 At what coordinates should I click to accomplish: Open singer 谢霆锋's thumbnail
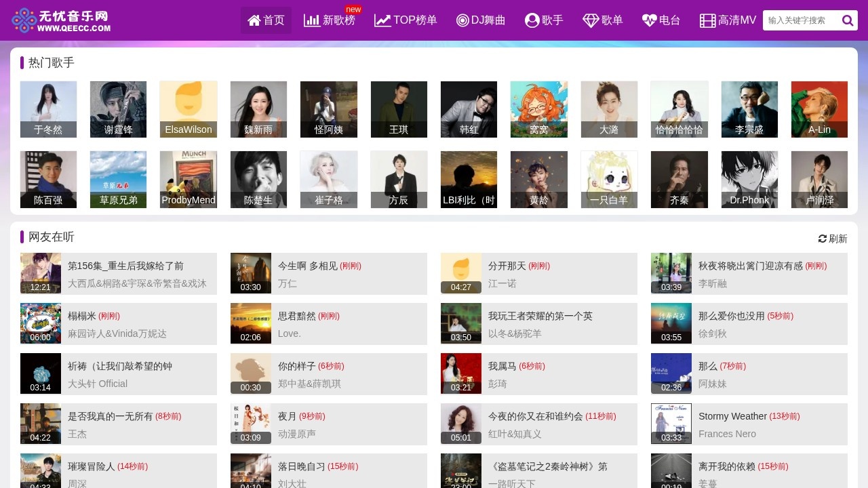tap(118, 109)
